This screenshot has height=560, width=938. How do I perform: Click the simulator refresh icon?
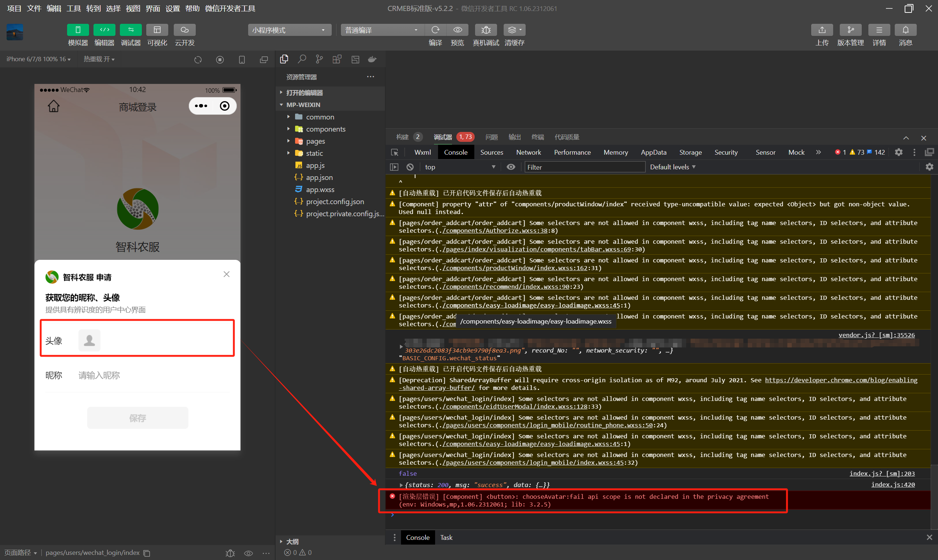click(198, 60)
